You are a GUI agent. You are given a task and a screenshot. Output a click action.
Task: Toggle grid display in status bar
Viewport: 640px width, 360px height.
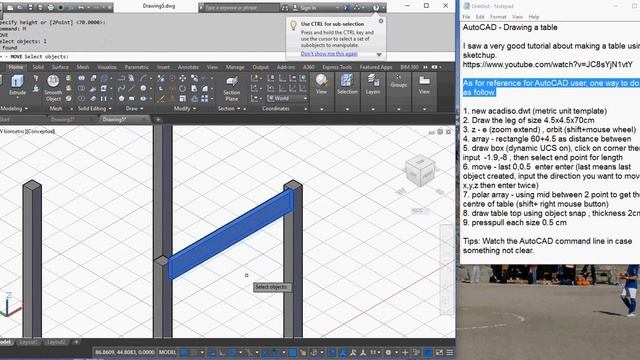point(184,352)
